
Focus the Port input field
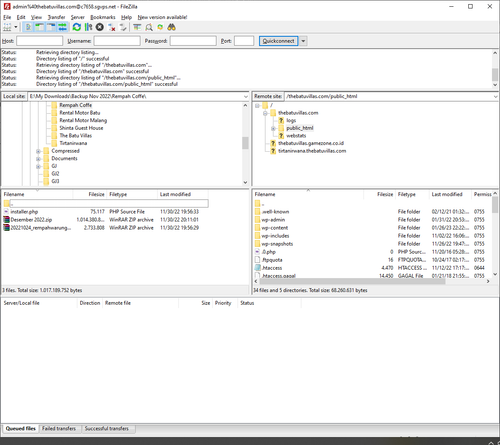coord(244,41)
